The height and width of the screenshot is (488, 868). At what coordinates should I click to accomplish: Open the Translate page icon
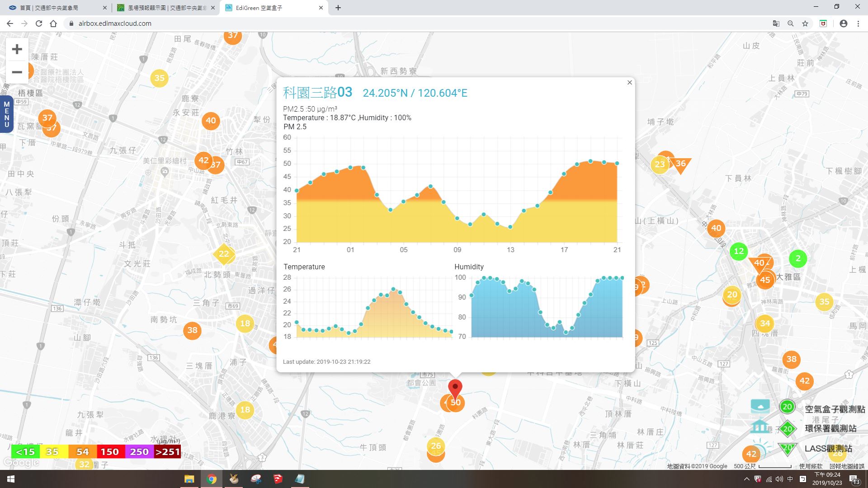point(776,23)
